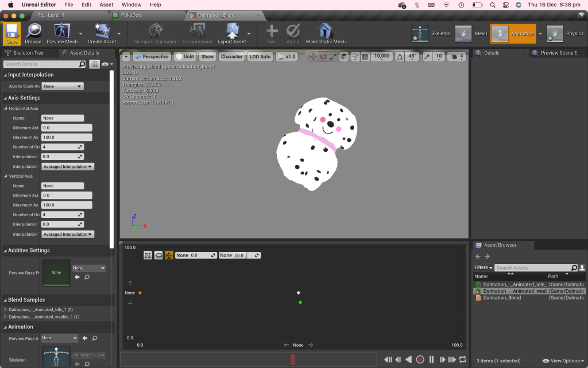Viewport: 588px width, 368px height.
Task: Click the Export Asset toolbar icon
Action: tap(232, 33)
